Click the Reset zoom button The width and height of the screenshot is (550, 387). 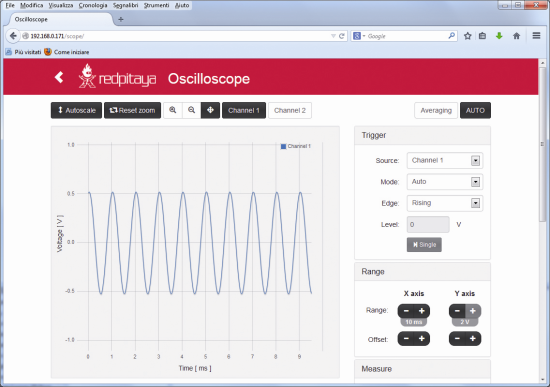133,110
